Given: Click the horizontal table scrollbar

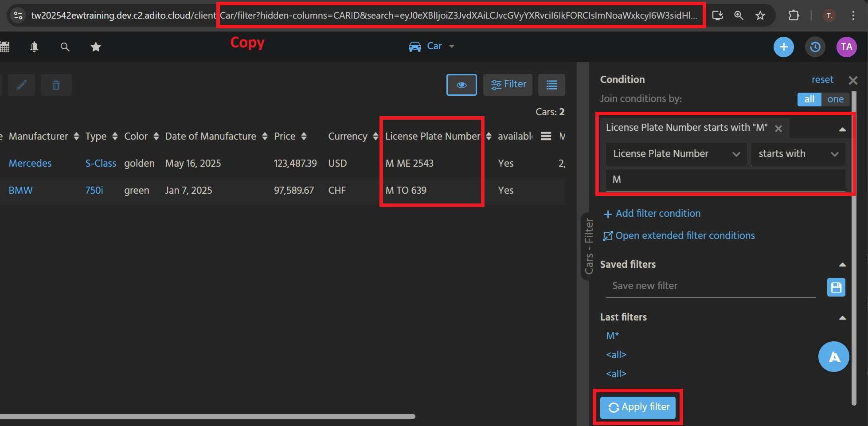Looking at the screenshot, I should [207, 416].
